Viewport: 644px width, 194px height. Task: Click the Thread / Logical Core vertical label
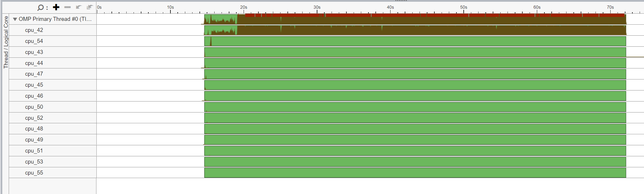pos(6,42)
